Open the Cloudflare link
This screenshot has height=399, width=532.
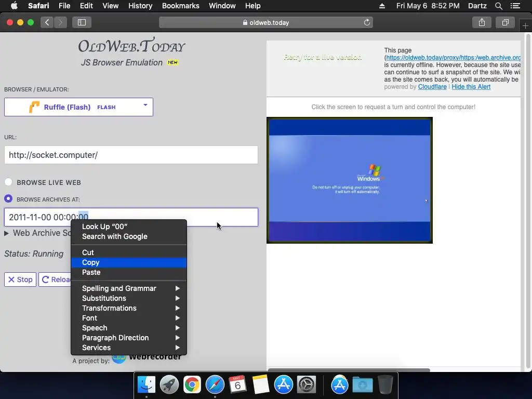tap(432, 87)
